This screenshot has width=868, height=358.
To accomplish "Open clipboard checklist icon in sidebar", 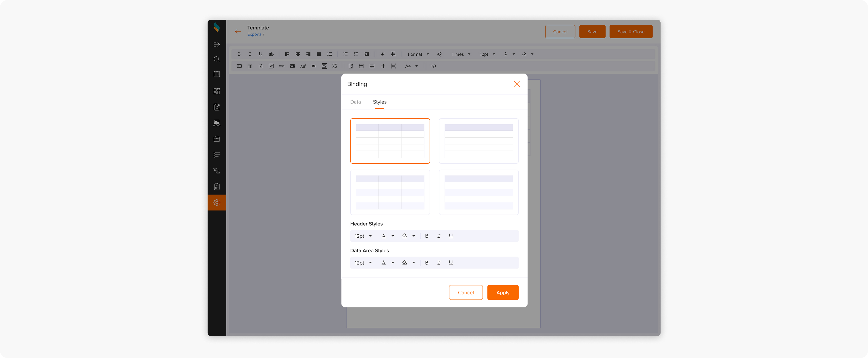I will click(217, 186).
